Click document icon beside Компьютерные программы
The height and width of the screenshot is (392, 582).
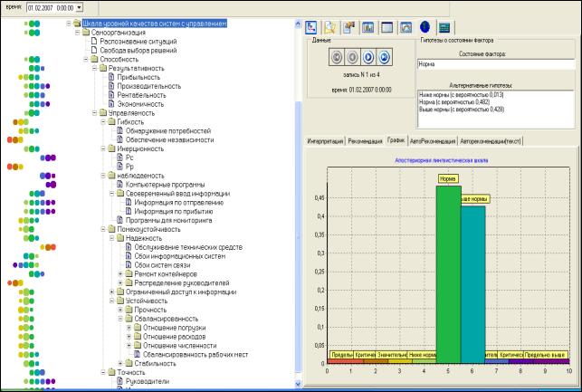tap(119, 184)
